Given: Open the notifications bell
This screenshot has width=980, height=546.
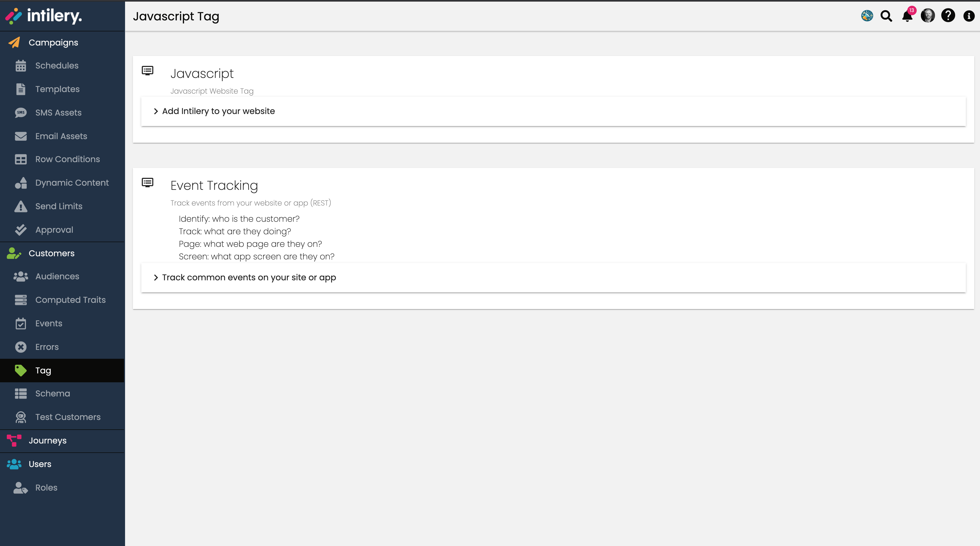Looking at the screenshot, I should 907,16.
